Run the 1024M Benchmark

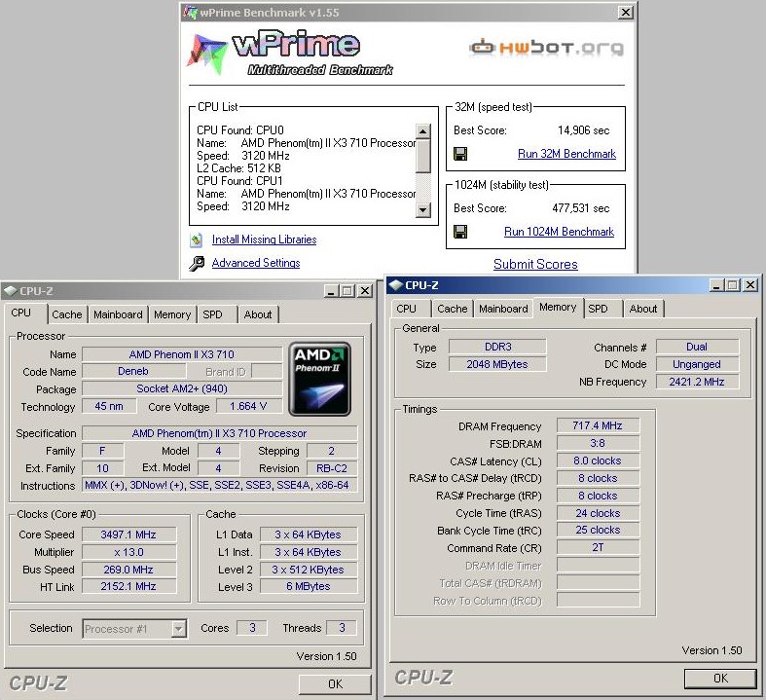click(x=559, y=232)
